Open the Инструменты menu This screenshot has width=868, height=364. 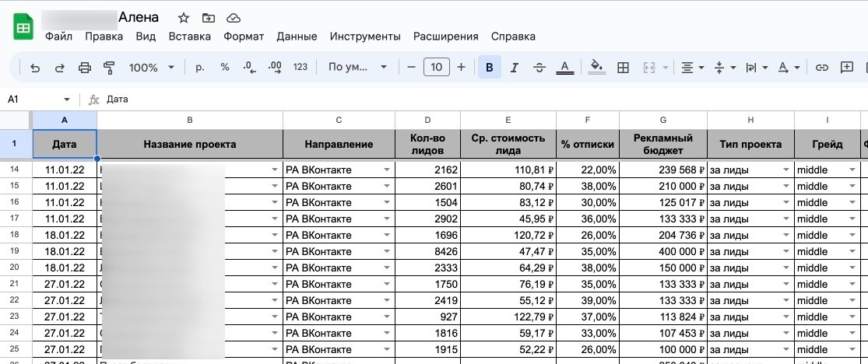pyautogui.click(x=365, y=37)
